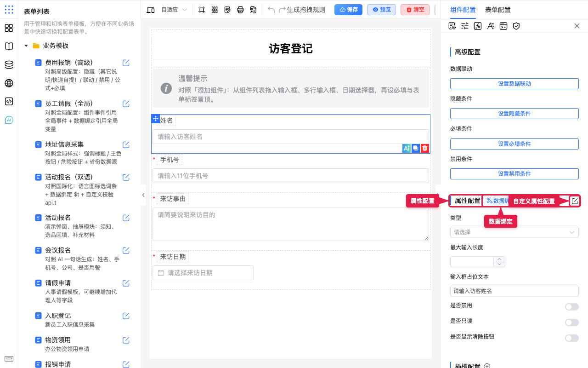Open the 类型 select dropdown
The height and width of the screenshot is (368, 588).
tap(514, 232)
